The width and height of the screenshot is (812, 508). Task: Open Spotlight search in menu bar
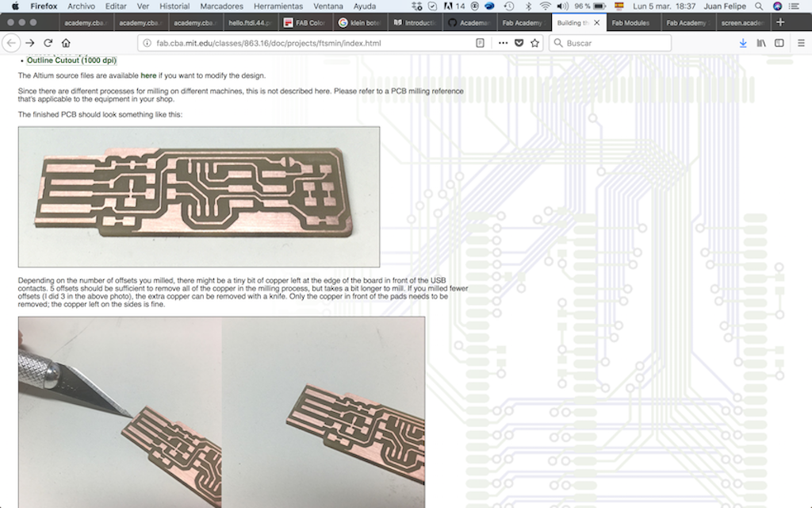[x=759, y=6]
